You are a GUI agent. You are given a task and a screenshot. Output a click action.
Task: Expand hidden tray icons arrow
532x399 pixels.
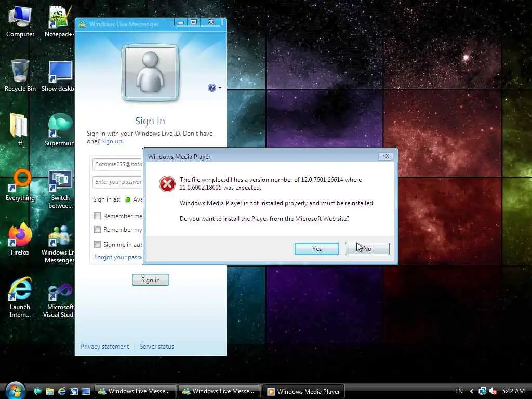point(472,391)
